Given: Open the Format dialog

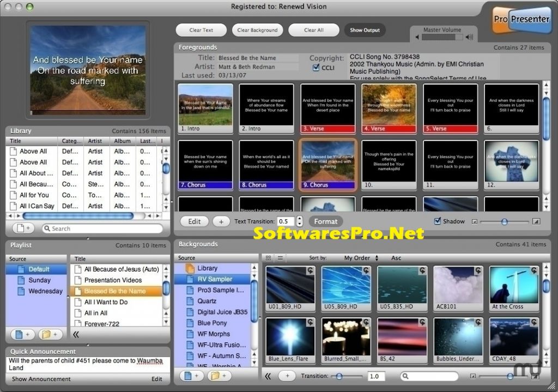Looking at the screenshot, I should point(325,221).
